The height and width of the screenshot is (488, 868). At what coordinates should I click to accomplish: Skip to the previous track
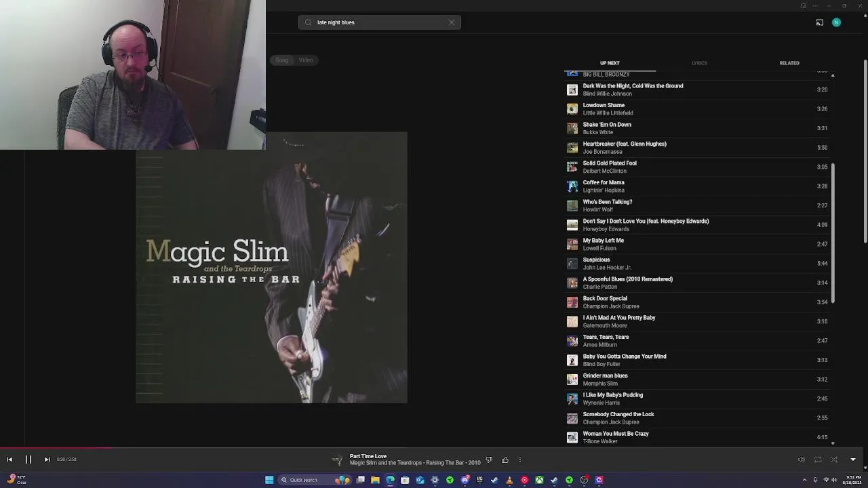[x=9, y=460]
